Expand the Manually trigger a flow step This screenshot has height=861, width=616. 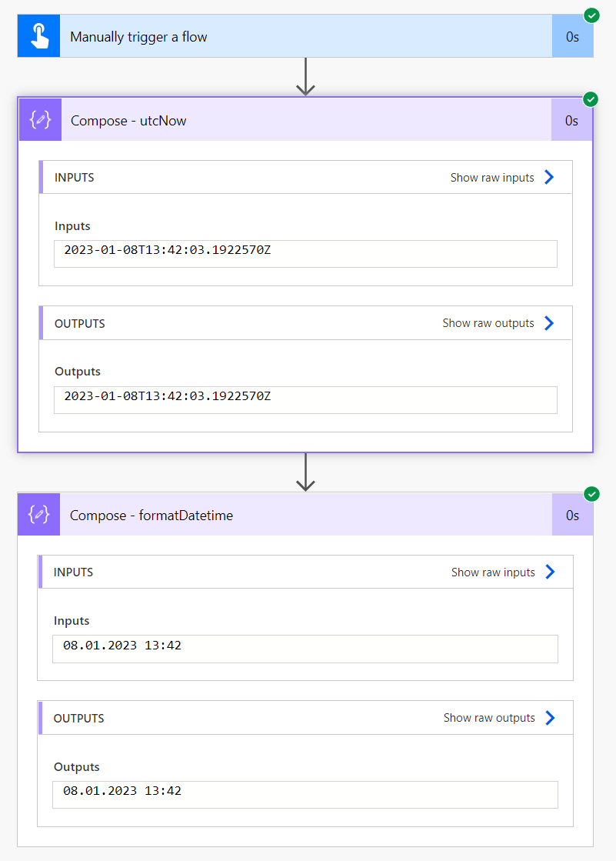(308, 36)
